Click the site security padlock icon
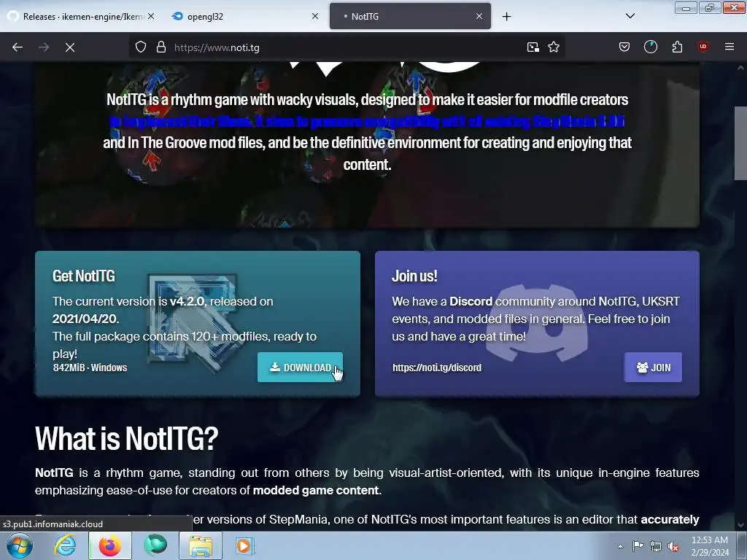The image size is (747, 560). click(x=161, y=47)
